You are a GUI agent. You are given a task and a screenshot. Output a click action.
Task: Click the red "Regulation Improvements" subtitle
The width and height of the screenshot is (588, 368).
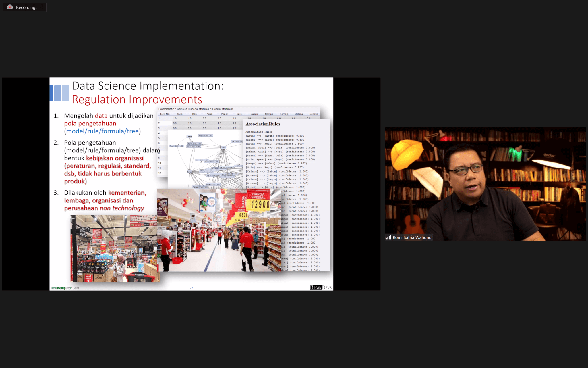point(137,99)
